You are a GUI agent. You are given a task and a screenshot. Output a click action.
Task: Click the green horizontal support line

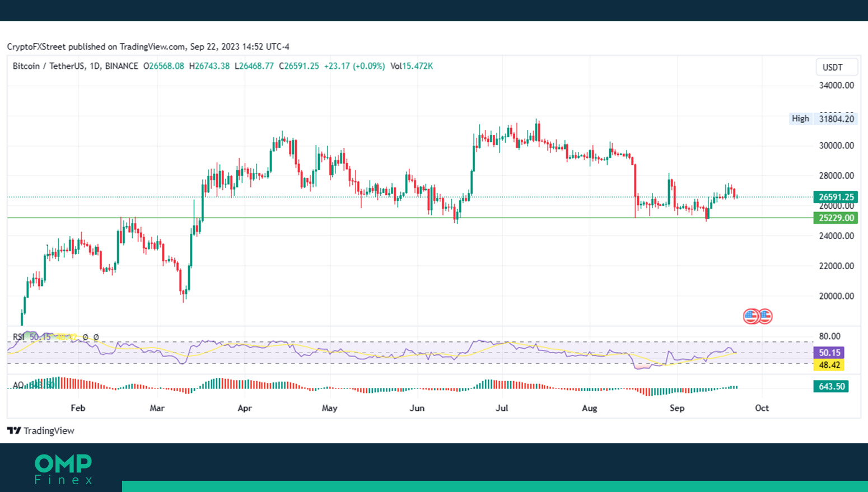[409, 218]
